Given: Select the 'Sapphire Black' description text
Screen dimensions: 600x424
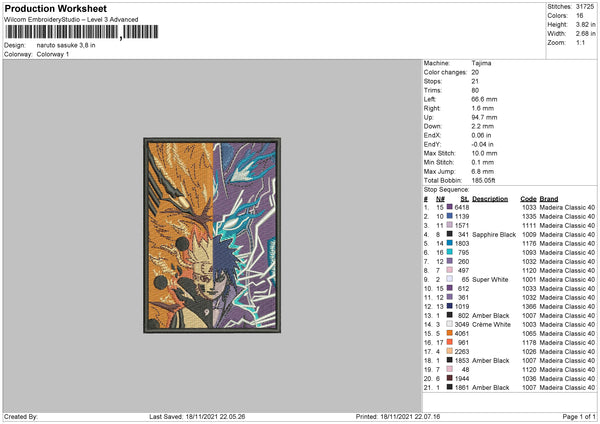Looking at the screenshot, I should pos(494,235).
